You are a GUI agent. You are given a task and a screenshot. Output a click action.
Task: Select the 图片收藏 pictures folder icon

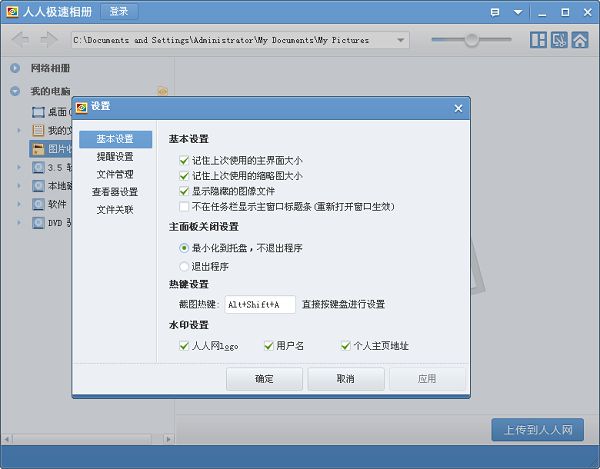point(38,149)
